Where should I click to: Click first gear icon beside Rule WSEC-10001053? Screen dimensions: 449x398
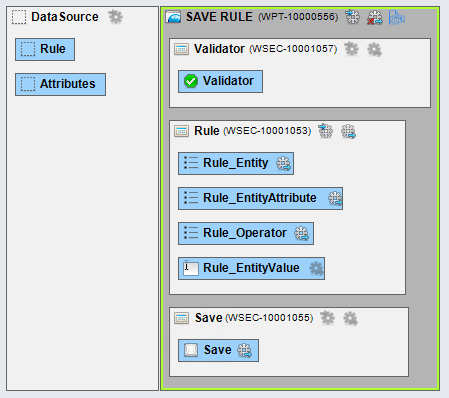click(325, 131)
